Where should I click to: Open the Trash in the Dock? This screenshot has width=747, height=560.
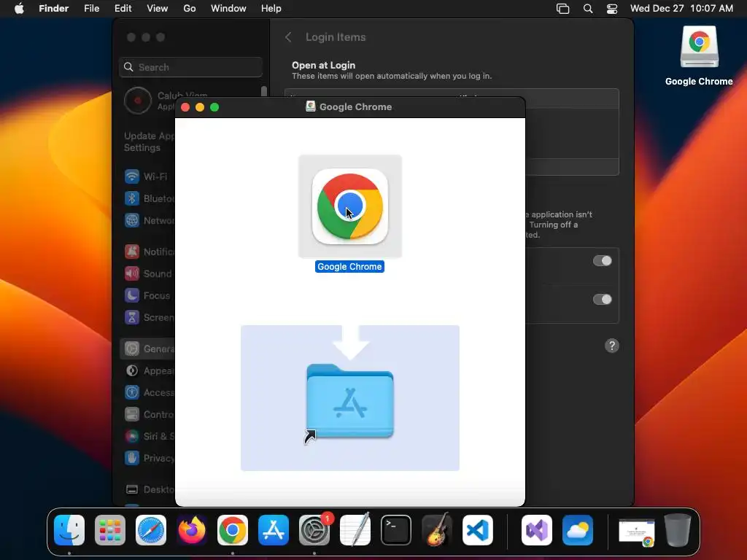(x=678, y=530)
